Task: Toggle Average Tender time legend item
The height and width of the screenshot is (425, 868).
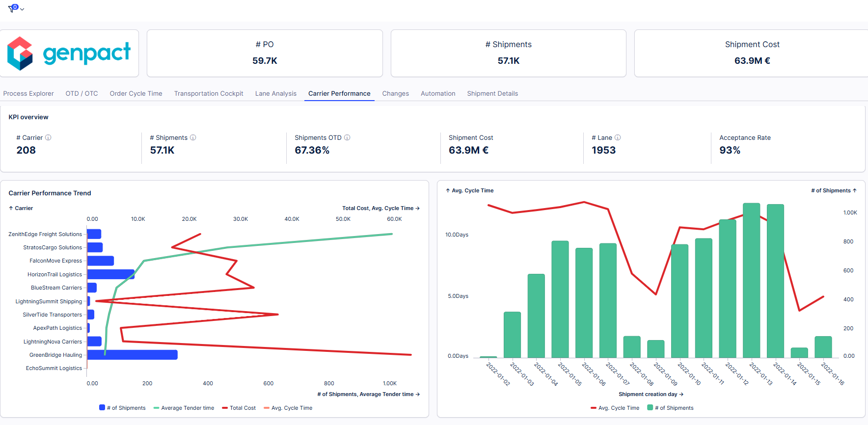Action: tap(184, 408)
